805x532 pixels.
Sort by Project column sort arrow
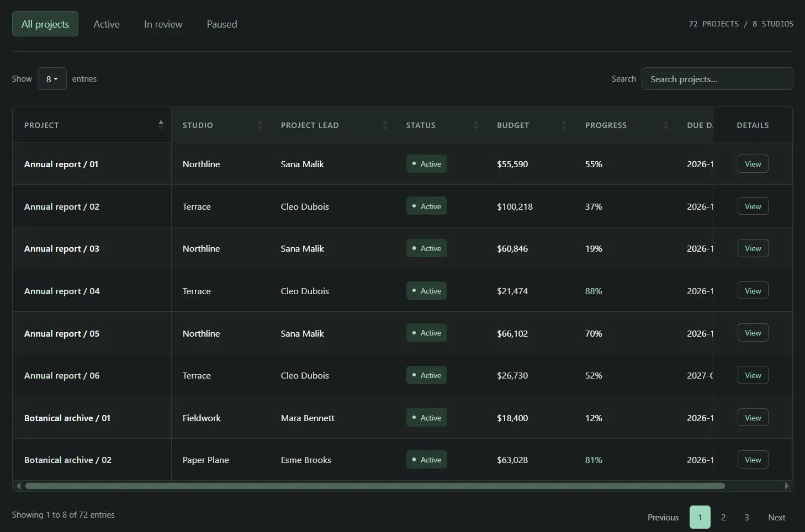tap(161, 125)
